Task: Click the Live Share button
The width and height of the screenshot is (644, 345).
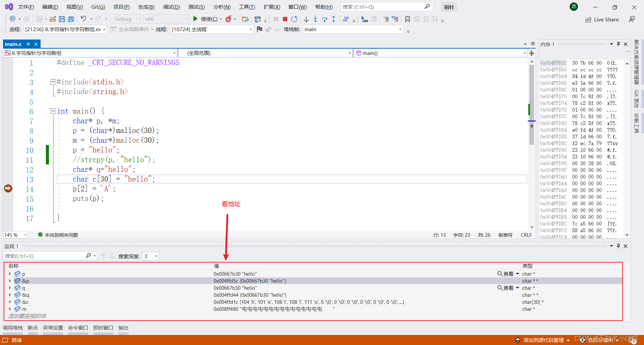Action: [602, 19]
